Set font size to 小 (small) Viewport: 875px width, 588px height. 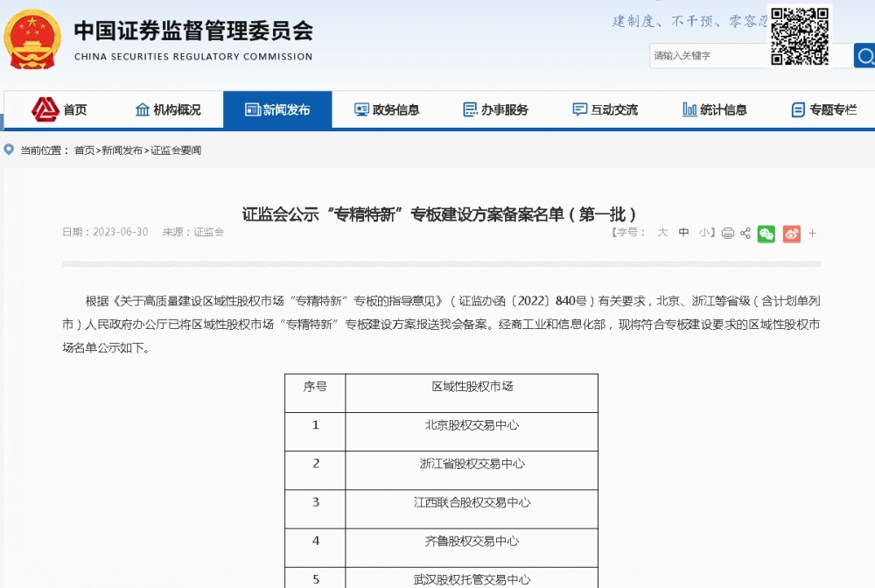tap(703, 232)
